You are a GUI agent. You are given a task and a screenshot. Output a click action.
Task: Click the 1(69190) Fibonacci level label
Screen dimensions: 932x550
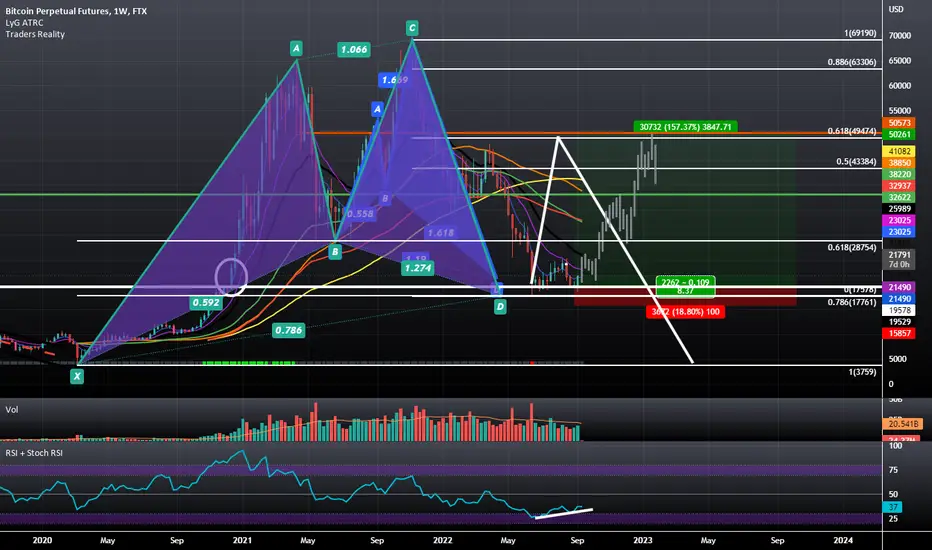click(x=859, y=33)
